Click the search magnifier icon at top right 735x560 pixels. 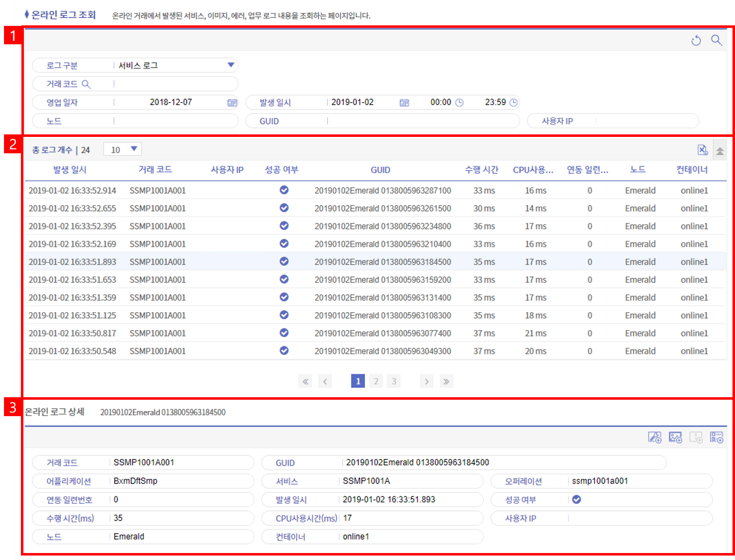click(716, 40)
